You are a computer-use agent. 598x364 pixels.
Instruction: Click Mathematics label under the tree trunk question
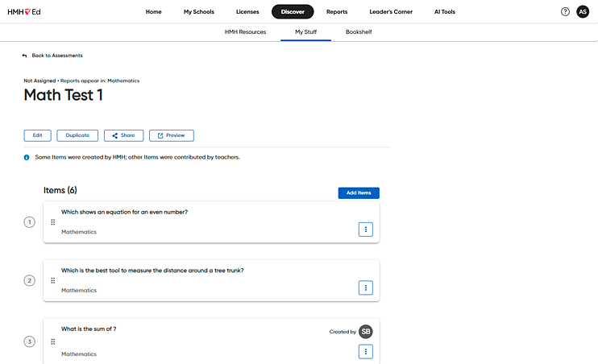click(79, 290)
